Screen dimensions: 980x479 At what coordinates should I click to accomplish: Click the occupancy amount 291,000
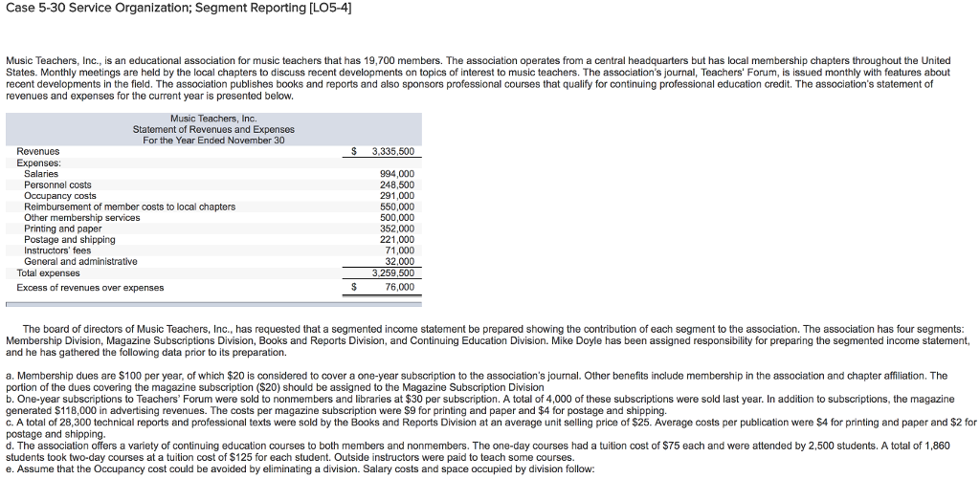[x=397, y=196]
